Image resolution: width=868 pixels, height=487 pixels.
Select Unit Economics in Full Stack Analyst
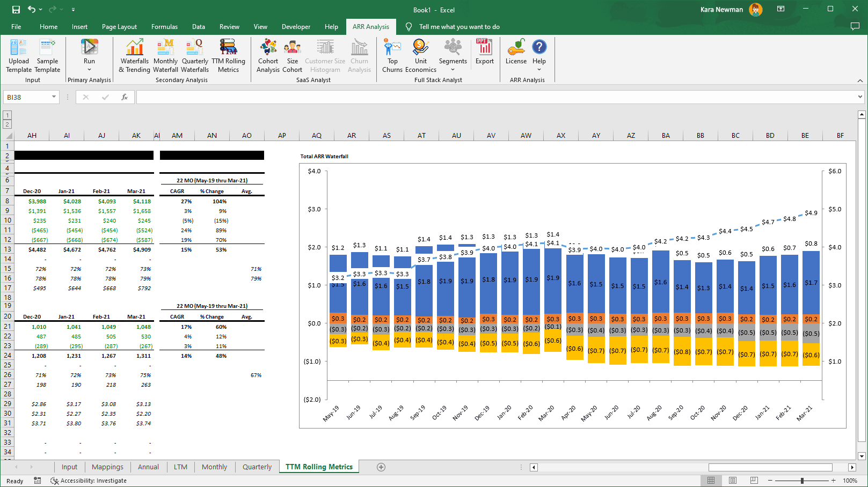[421, 55]
